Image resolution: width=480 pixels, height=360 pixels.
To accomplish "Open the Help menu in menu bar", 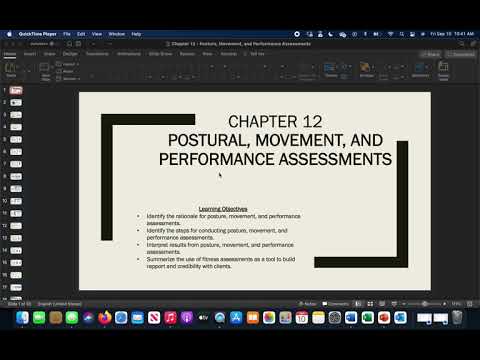I will pos(136,34).
